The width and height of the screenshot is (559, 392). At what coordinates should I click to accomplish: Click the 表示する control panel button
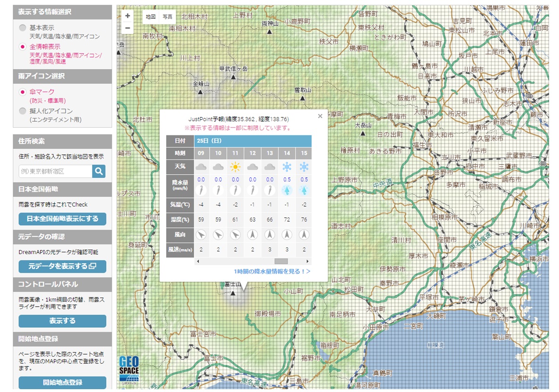[x=62, y=321]
